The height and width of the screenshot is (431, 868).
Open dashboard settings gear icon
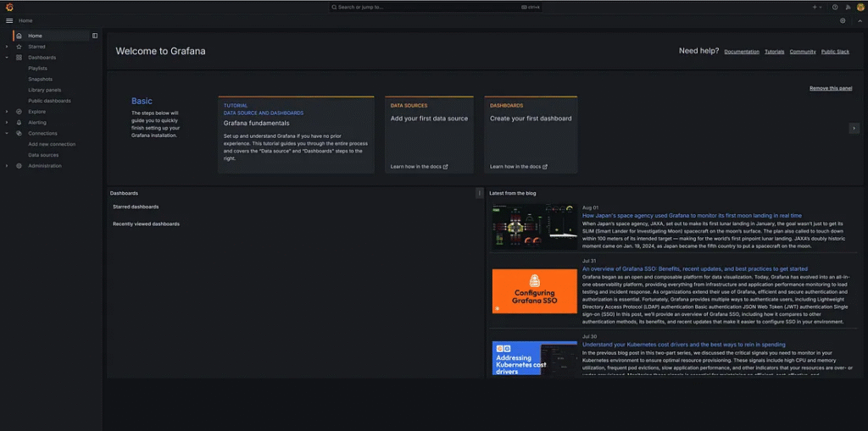coord(843,20)
